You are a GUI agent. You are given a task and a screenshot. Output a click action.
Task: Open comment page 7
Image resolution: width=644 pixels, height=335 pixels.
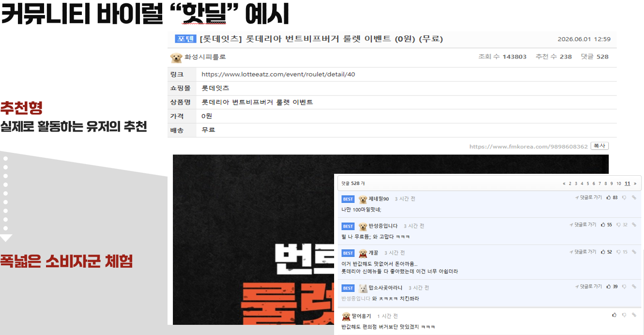[600, 183]
